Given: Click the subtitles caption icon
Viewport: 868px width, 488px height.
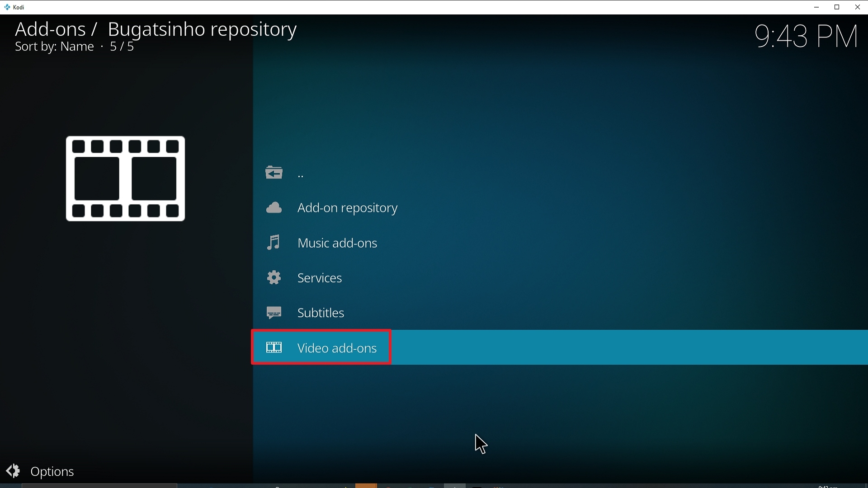Looking at the screenshot, I should coord(274,313).
